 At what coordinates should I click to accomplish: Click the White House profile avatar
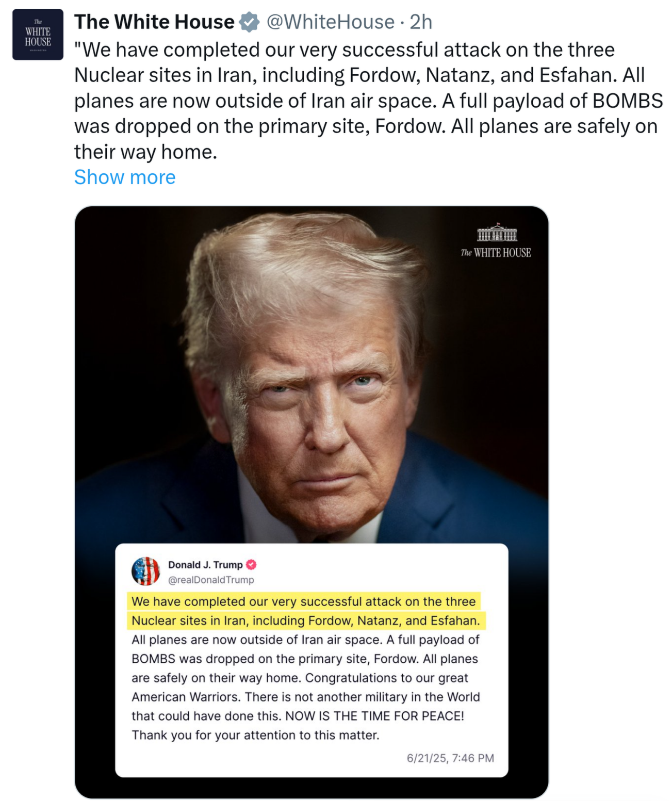38,35
